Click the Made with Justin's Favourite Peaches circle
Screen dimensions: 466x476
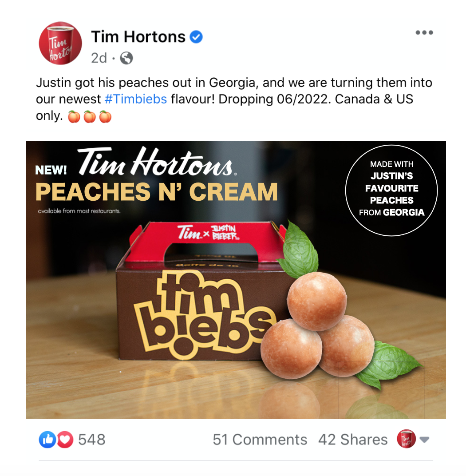pos(391,190)
